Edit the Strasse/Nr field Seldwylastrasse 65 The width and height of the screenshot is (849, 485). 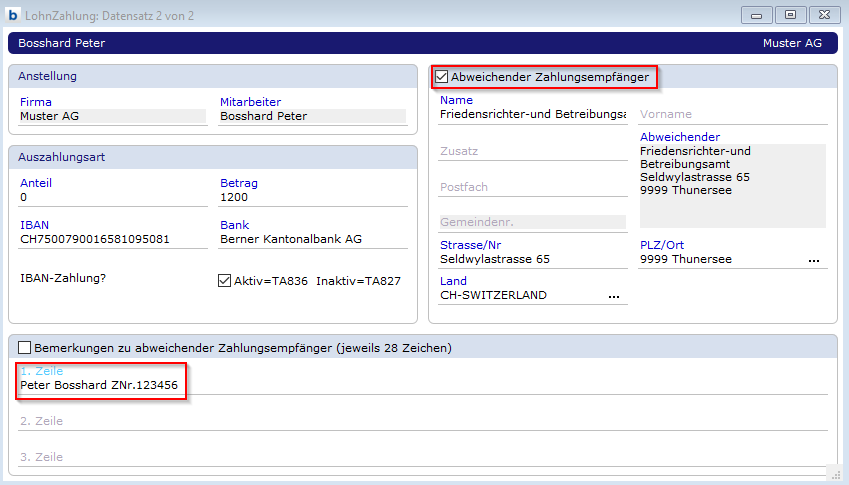click(x=532, y=260)
